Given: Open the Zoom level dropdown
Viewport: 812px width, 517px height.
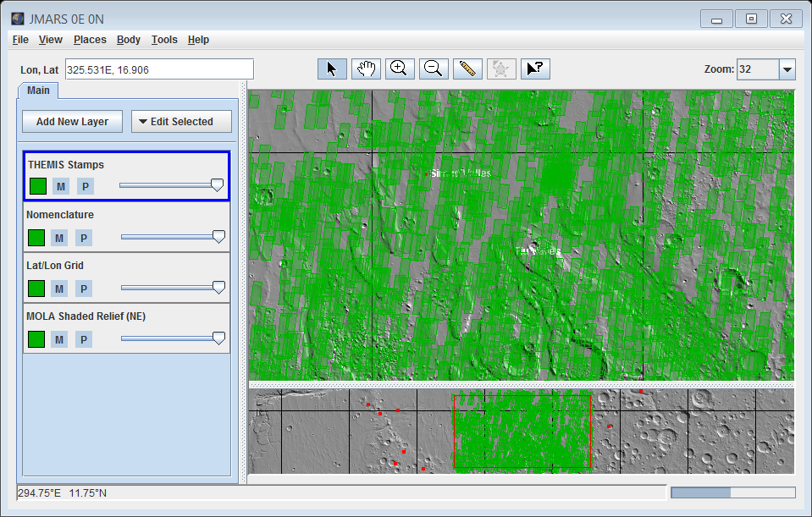Looking at the screenshot, I should pos(787,69).
